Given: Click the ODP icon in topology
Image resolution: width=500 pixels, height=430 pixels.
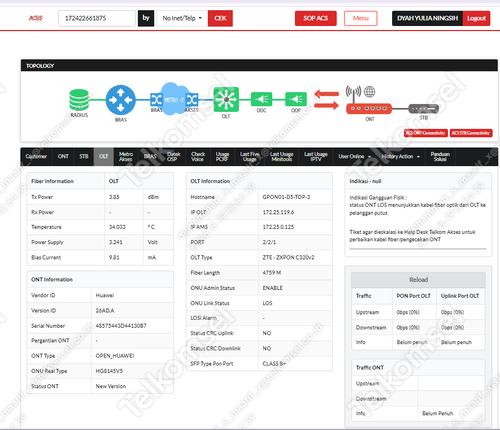Looking at the screenshot, I should tap(296, 99).
